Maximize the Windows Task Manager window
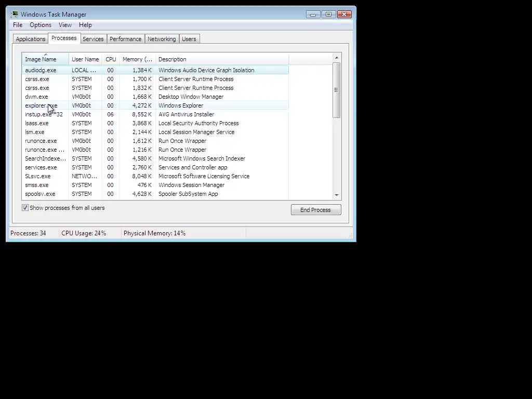The image size is (532, 399). tap(328, 14)
